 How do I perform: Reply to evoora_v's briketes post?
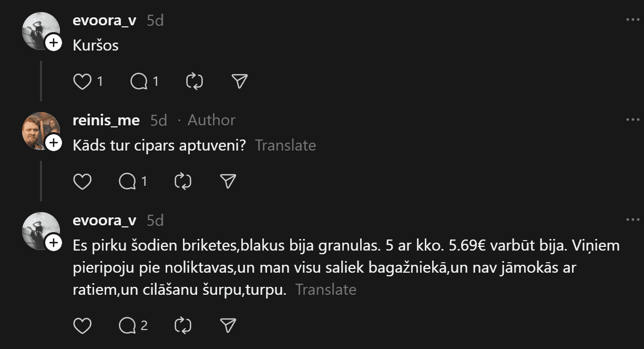(127, 326)
